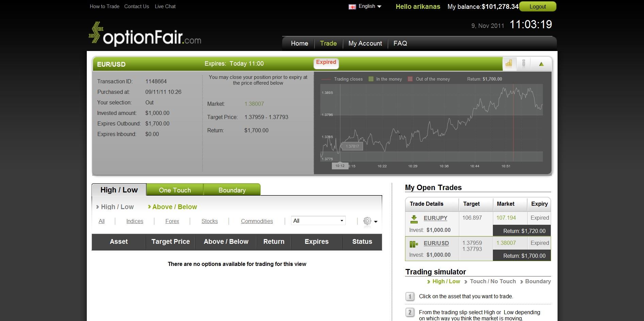Image resolution: width=644 pixels, height=321 pixels.
Task: Open the All assets filter combo box
Action: 318,221
